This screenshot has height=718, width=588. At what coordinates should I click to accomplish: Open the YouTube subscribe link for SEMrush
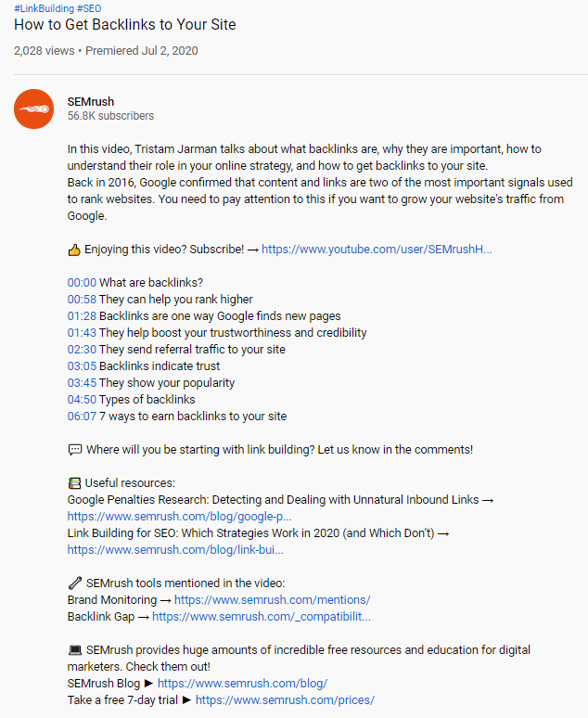click(377, 250)
